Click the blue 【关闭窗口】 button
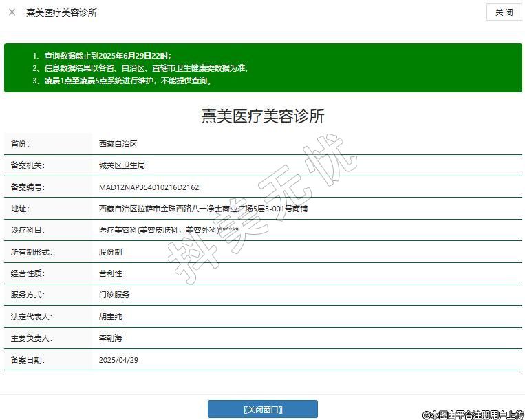This screenshot has width=525, height=420. pos(262,410)
